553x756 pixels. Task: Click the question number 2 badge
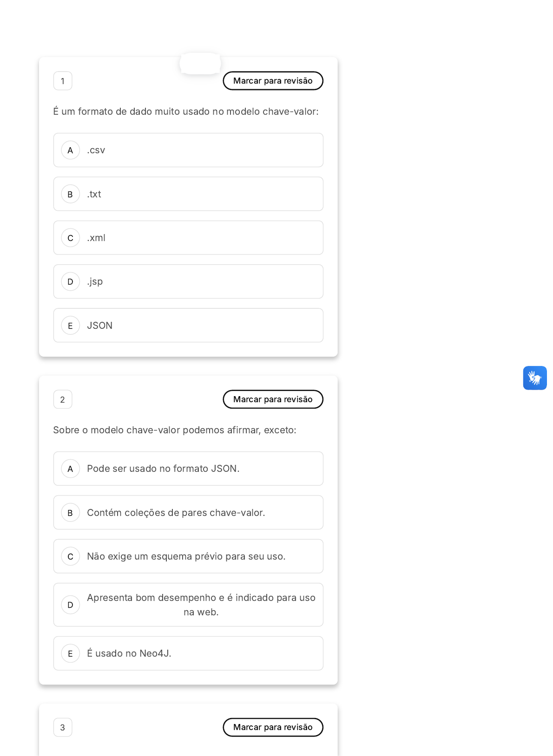point(63,399)
